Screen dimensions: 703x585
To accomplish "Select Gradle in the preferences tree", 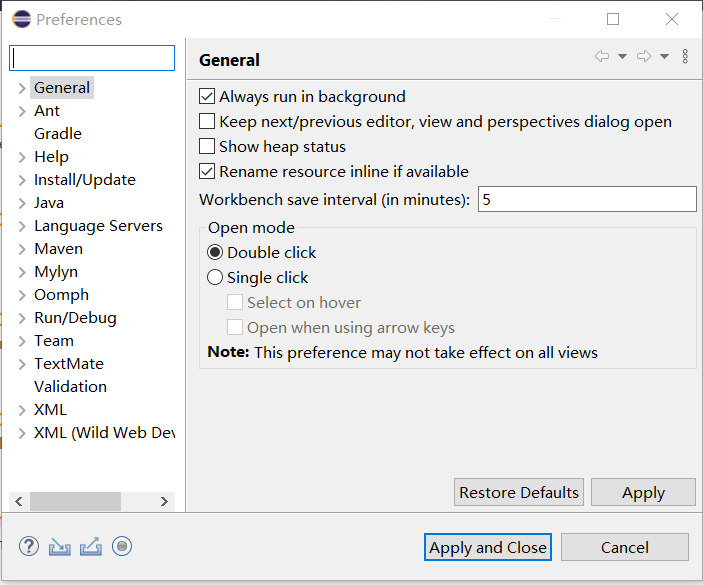I will pyautogui.click(x=58, y=134).
